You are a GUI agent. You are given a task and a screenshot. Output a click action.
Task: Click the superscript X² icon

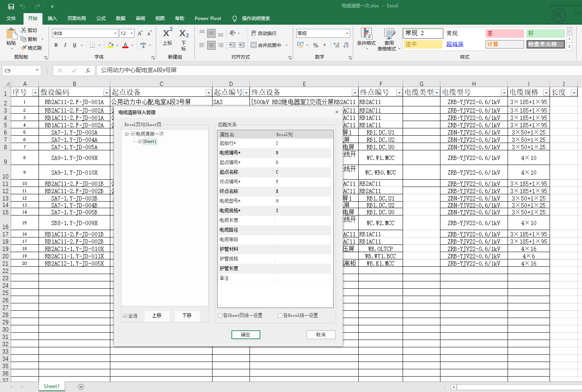coord(168,33)
